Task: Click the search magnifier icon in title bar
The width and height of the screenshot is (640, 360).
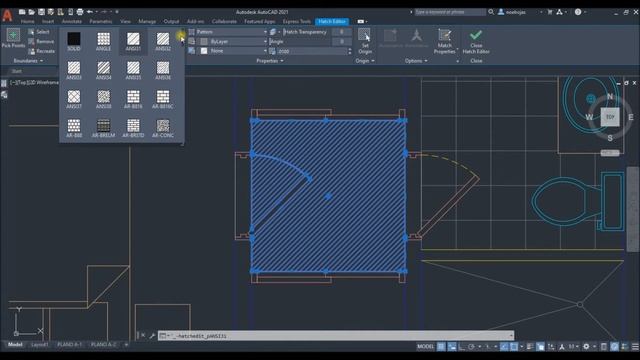Action: 491,12
